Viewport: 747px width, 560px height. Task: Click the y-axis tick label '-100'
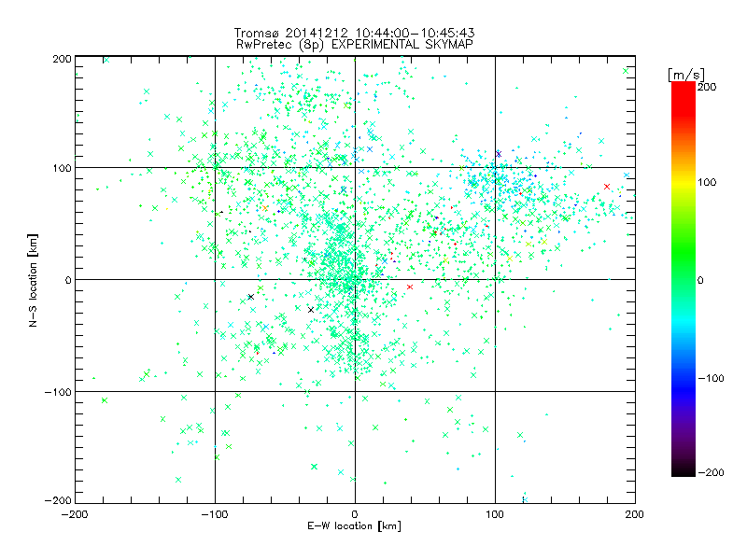point(58,392)
